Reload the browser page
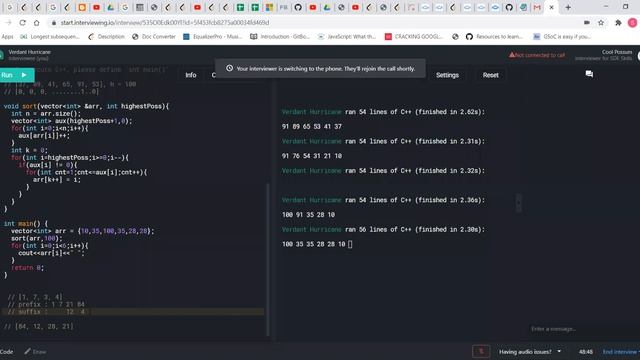The height and width of the screenshot is (360, 640). point(22,23)
